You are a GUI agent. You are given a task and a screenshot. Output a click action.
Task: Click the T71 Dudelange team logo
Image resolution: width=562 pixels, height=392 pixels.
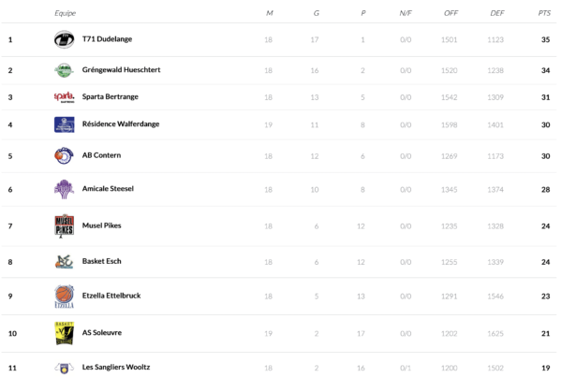(64, 40)
